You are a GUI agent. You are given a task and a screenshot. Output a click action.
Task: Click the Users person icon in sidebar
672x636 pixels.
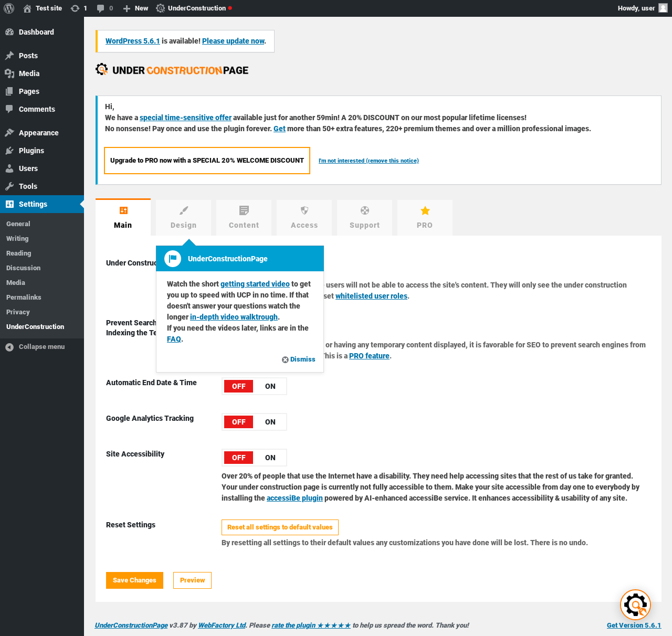(9, 168)
